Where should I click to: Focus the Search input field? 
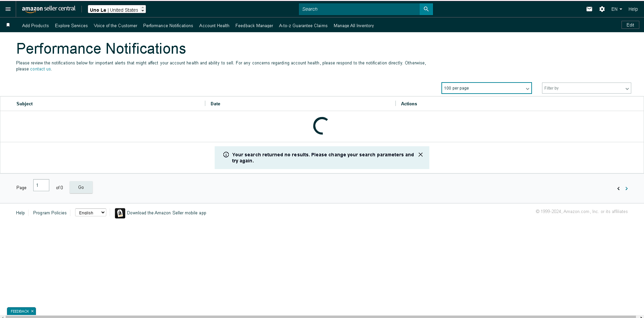(x=359, y=9)
